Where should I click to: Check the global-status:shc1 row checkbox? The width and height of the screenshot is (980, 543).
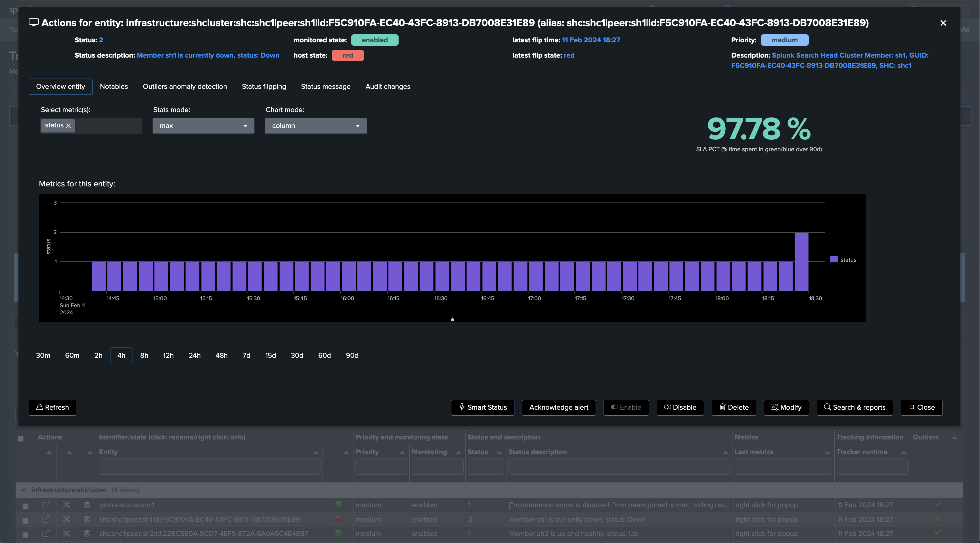point(26,506)
